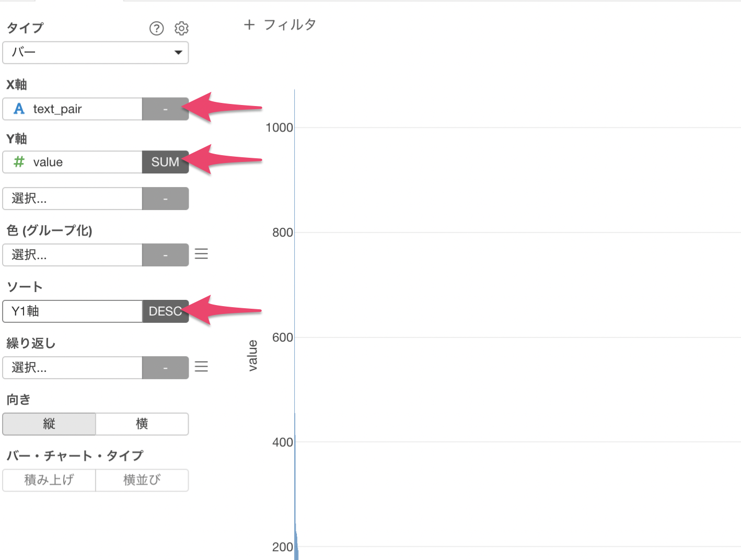This screenshot has width=741, height=560.
Task: Open X-axis function dropdown next to text_pair
Action: [x=165, y=109]
